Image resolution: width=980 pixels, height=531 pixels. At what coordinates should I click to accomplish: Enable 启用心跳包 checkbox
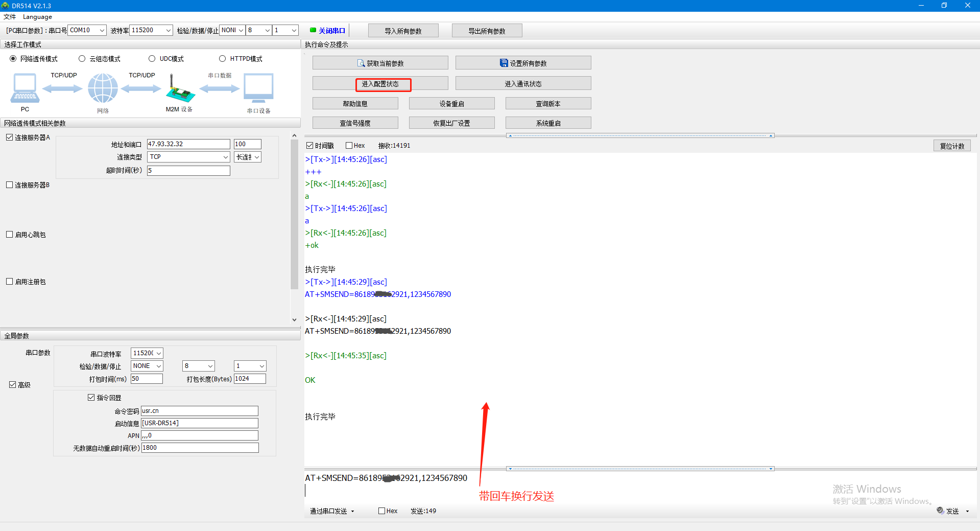tap(10, 235)
